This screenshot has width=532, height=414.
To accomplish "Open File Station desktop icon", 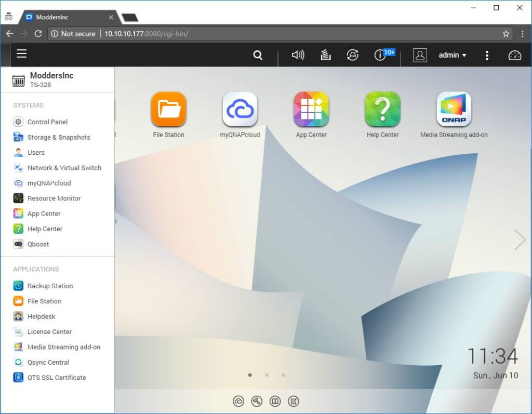I will coord(169,115).
